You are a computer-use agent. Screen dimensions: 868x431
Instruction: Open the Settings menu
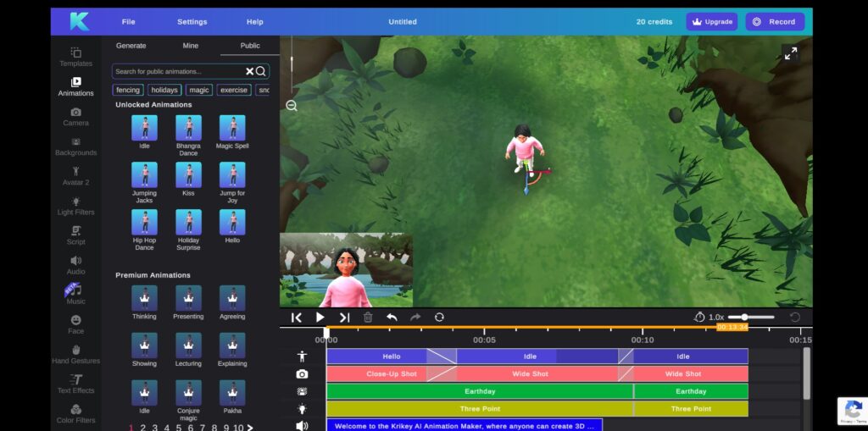pyautogui.click(x=192, y=21)
